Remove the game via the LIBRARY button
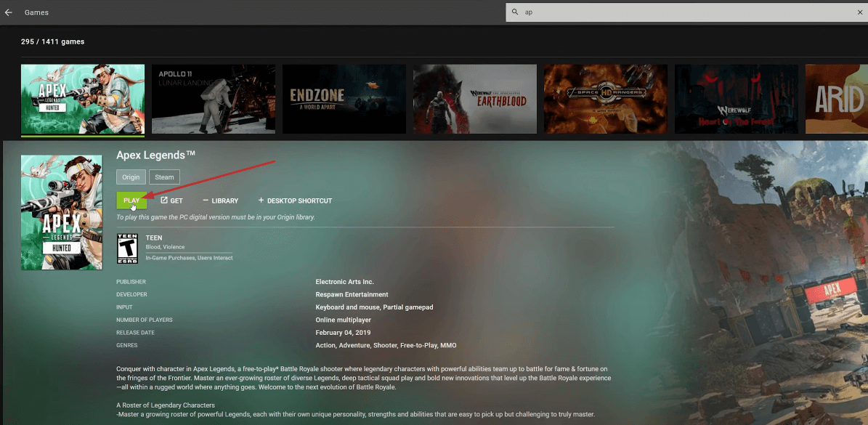The height and width of the screenshot is (425, 868). [220, 201]
